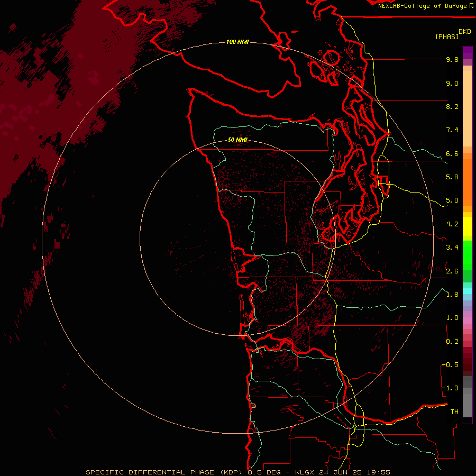Select the cyan segment of the color bar
Image resolution: width=476 pixels, height=476 pixels.
click(467, 291)
